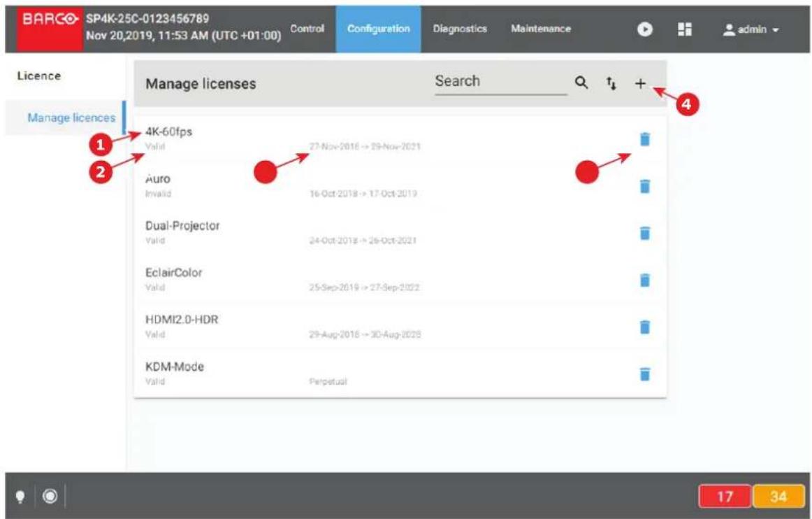812x519 pixels.
Task: Click the play circle icon in header
Action: click(x=645, y=29)
